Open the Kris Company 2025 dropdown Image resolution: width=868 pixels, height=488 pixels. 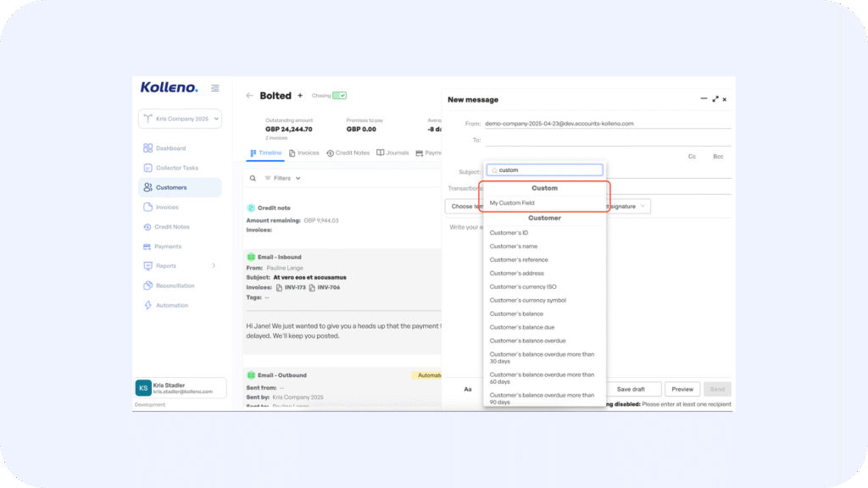[179, 119]
